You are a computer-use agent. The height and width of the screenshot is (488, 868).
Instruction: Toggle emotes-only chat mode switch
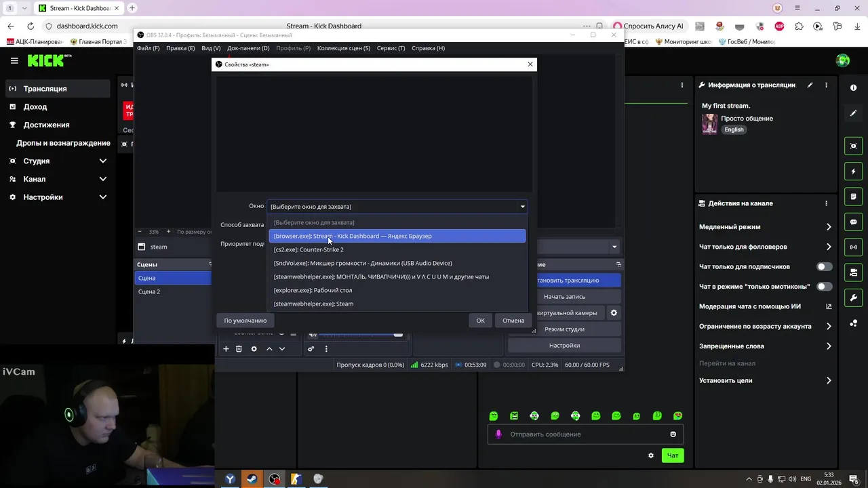coord(824,287)
